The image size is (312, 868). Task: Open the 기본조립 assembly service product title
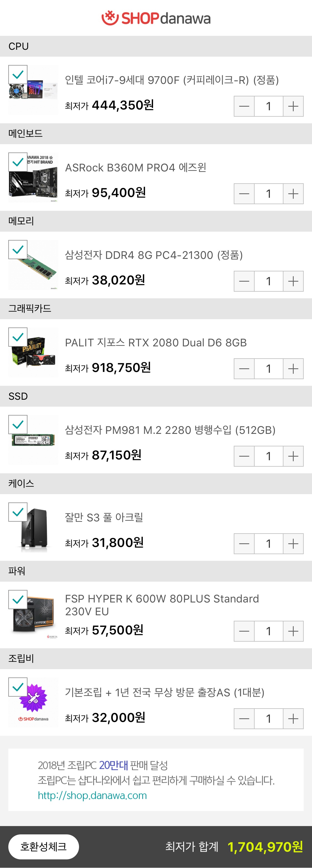coord(164,692)
